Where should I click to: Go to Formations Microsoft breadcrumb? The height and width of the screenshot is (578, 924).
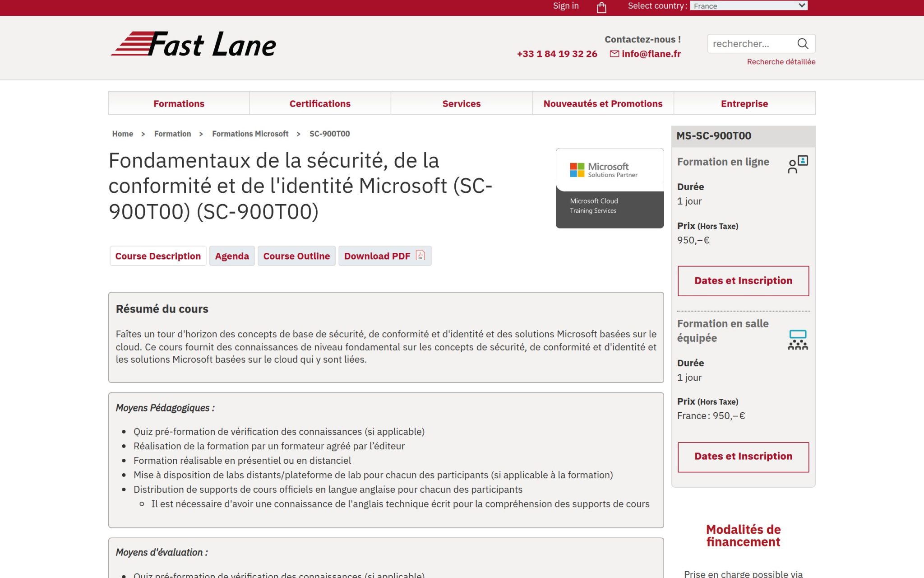tap(250, 134)
